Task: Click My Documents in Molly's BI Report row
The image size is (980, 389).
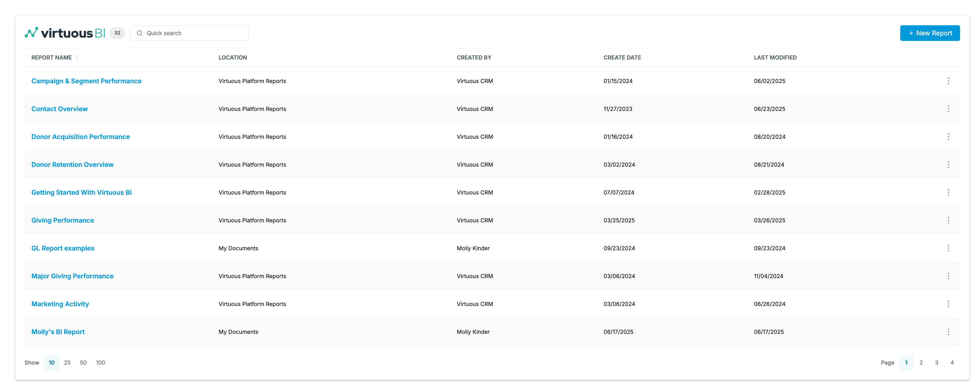Action: click(238, 332)
